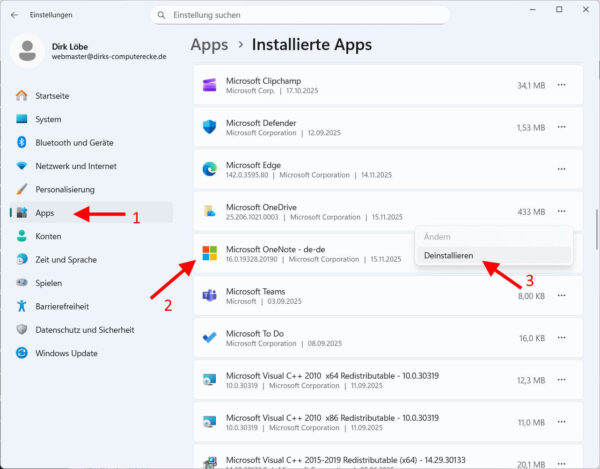Click the 16,0 KB size of To Do

[532, 339]
